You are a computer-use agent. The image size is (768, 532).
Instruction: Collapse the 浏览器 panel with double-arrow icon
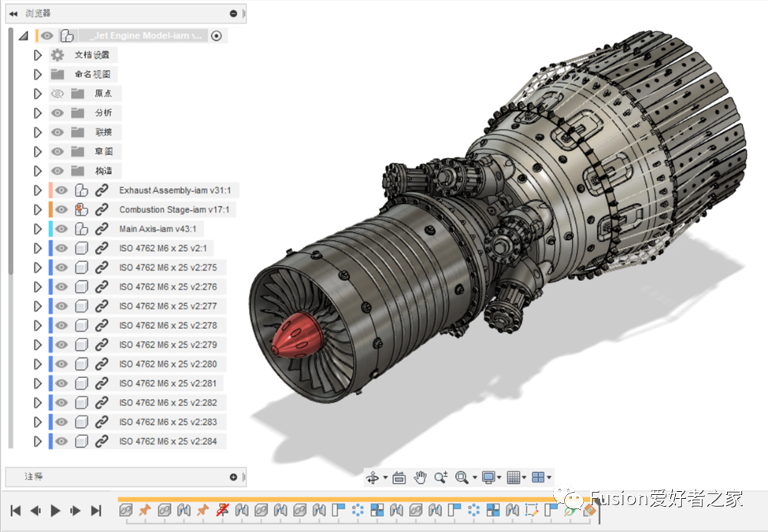tap(13, 13)
